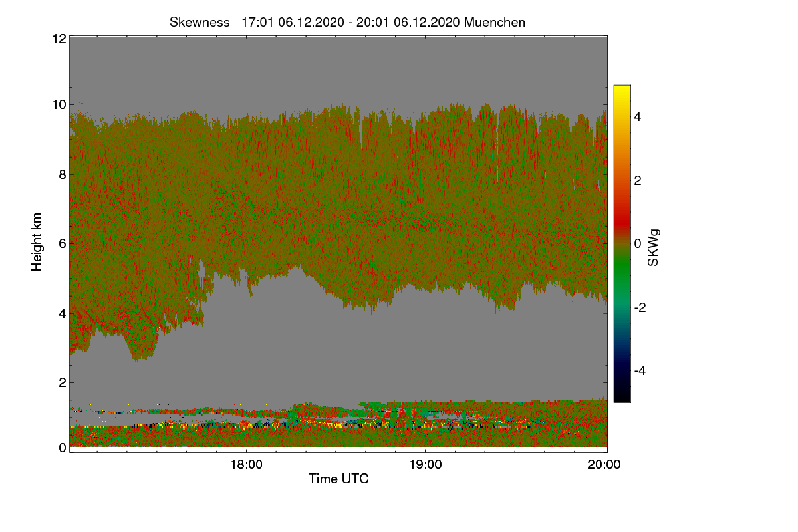The image size is (798, 532).
Task: Click the 12 km height tick label
Action: coord(59,39)
